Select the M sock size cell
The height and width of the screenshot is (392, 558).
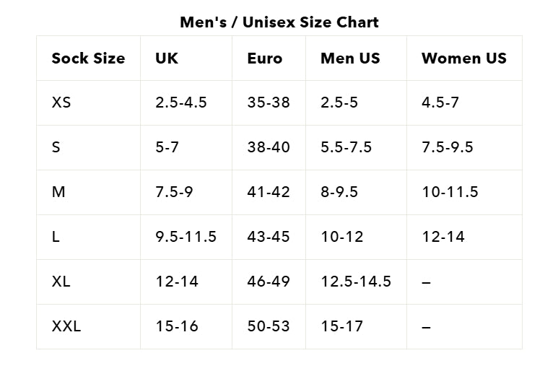tap(58, 192)
